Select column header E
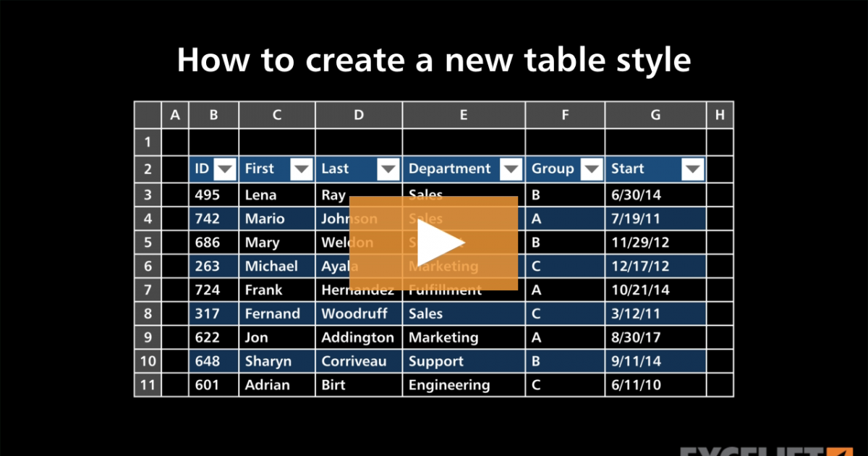Viewport: 868px width, 456px height. [464, 114]
